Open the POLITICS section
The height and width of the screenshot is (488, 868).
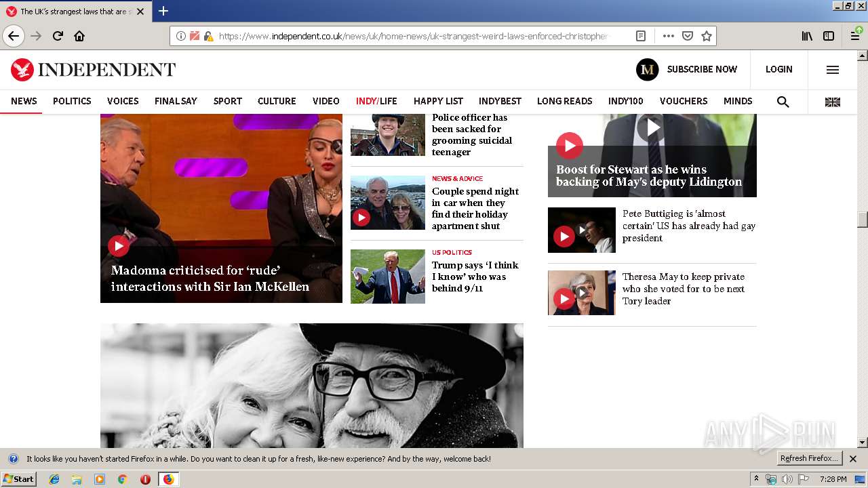click(x=72, y=101)
